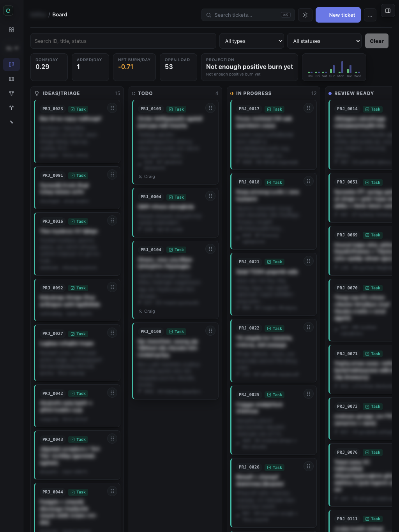Click drag handle on PRJ_0091 card
Screen dimensions: 399x532
112,174
